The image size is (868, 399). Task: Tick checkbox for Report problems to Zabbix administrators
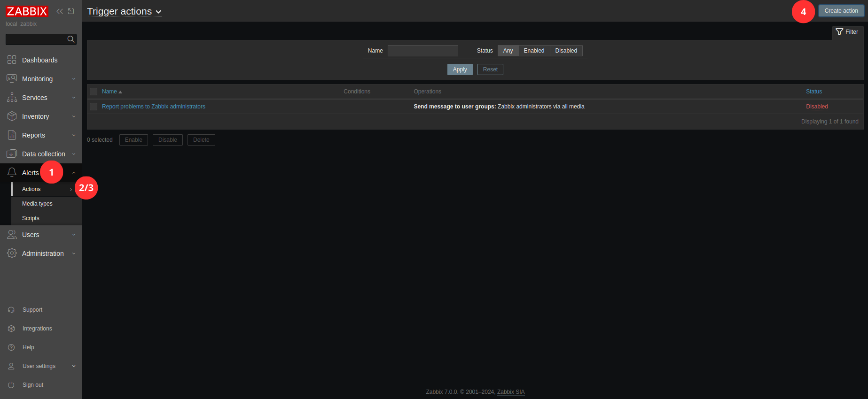click(94, 107)
